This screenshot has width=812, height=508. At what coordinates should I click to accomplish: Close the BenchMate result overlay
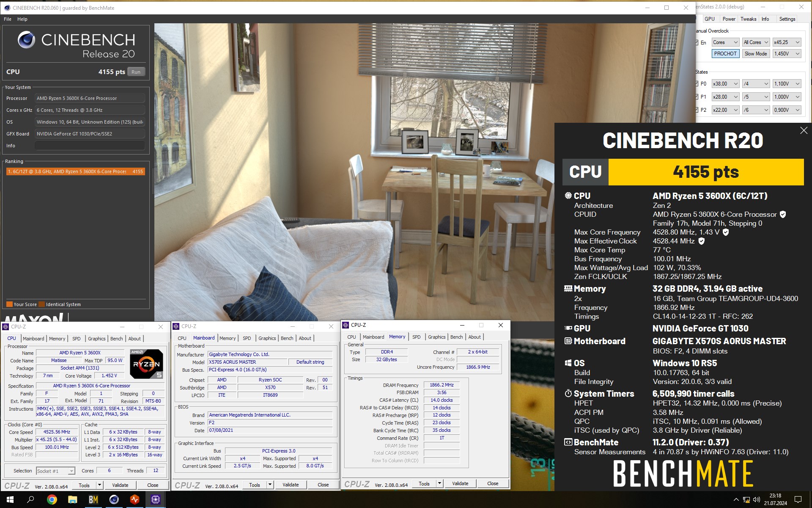804,131
